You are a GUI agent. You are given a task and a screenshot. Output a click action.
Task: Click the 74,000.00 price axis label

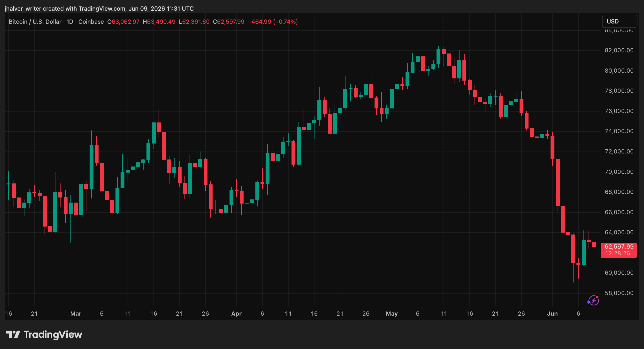tap(619, 131)
